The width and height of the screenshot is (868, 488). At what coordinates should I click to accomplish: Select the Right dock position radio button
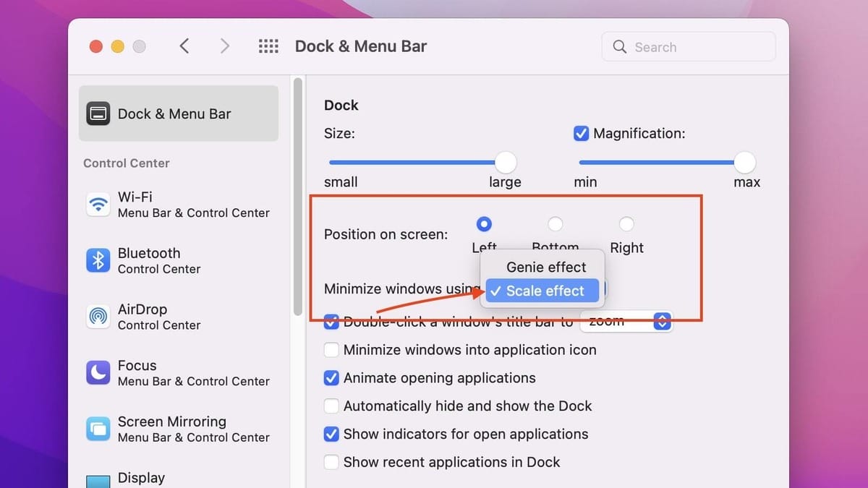(x=626, y=224)
